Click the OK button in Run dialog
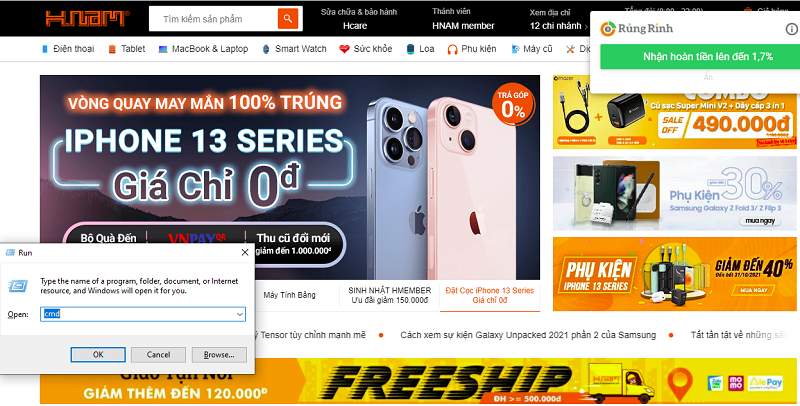The image size is (800, 406). pos(98,354)
